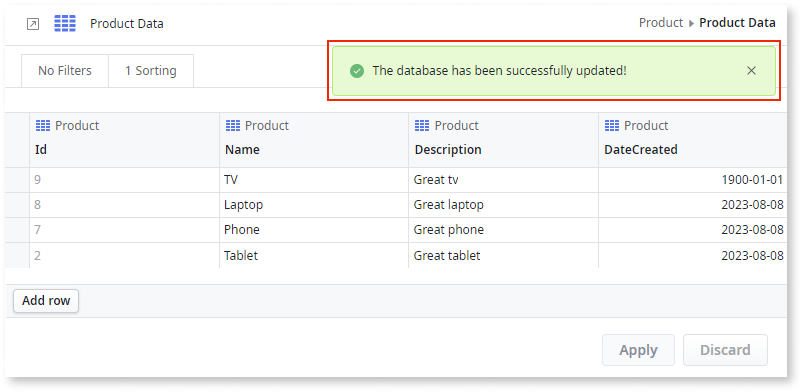Select the DateCreated cell showing 1900-01-01
Viewport: 802px width, 392px height.
coord(693,180)
